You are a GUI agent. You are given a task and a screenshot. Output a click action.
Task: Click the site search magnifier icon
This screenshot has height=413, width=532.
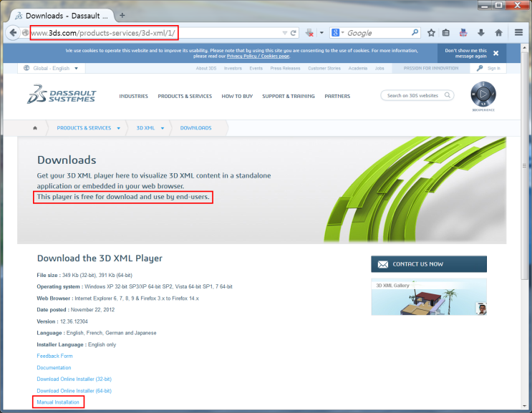tap(448, 95)
